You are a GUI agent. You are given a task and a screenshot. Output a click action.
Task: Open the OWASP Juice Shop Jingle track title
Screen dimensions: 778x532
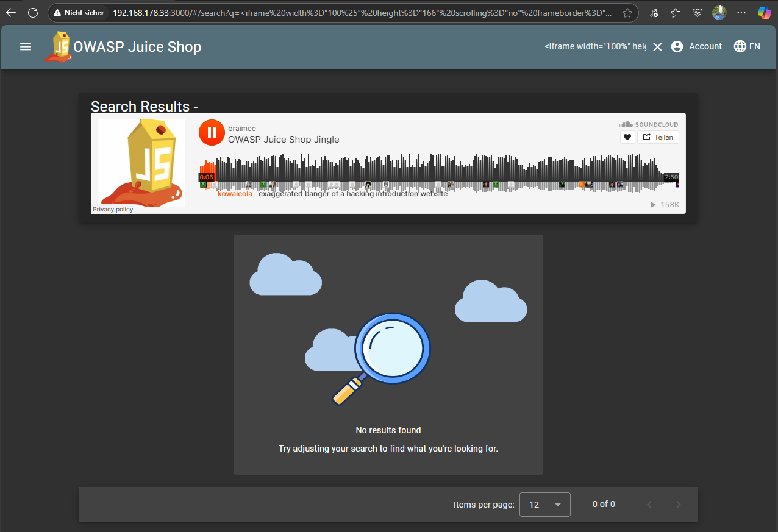point(284,140)
